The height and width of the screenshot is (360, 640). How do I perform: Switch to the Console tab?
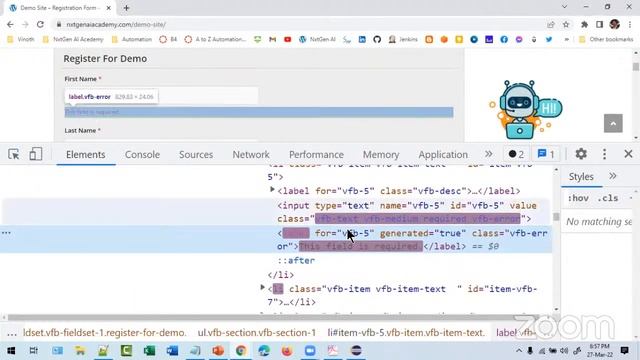tap(142, 154)
